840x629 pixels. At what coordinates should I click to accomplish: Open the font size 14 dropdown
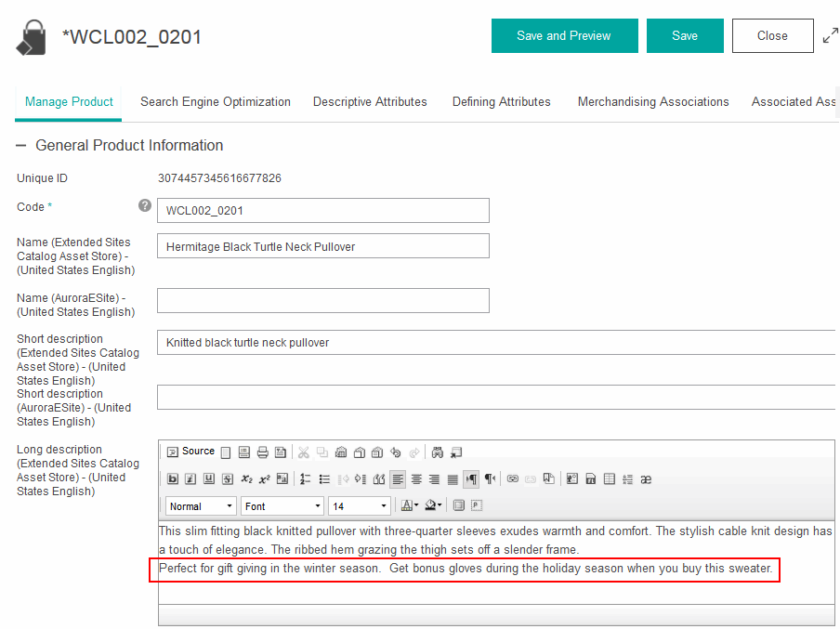pyautogui.click(x=359, y=506)
